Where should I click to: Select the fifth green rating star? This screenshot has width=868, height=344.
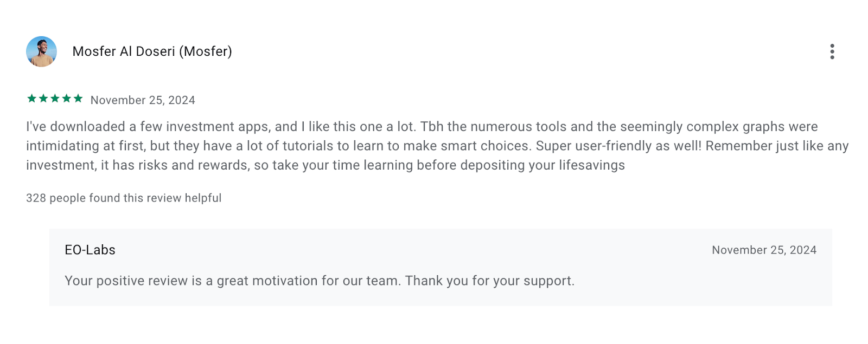point(78,99)
